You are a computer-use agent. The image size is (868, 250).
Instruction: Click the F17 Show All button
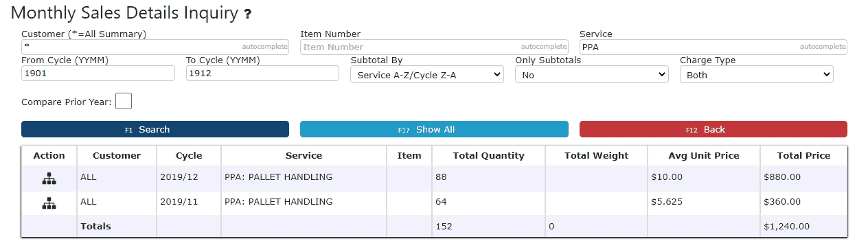pyautogui.click(x=434, y=129)
